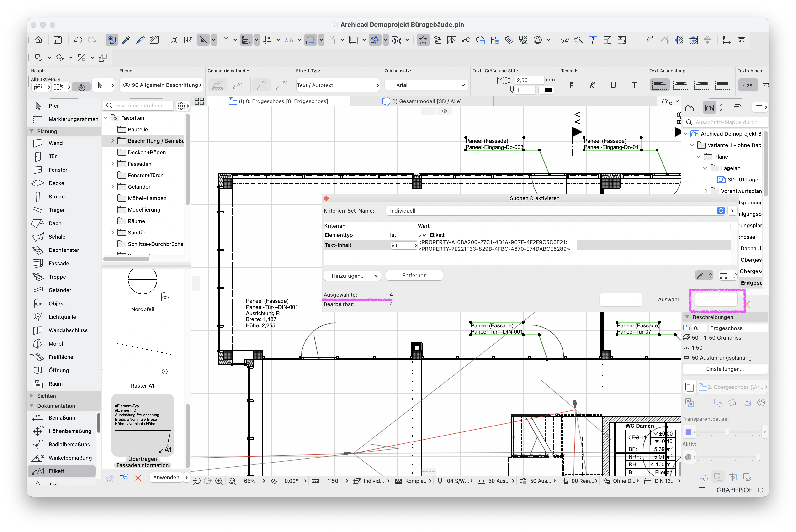Click the Favoriten search field
Image resolution: width=796 pixels, height=532 pixels.
pos(139,106)
